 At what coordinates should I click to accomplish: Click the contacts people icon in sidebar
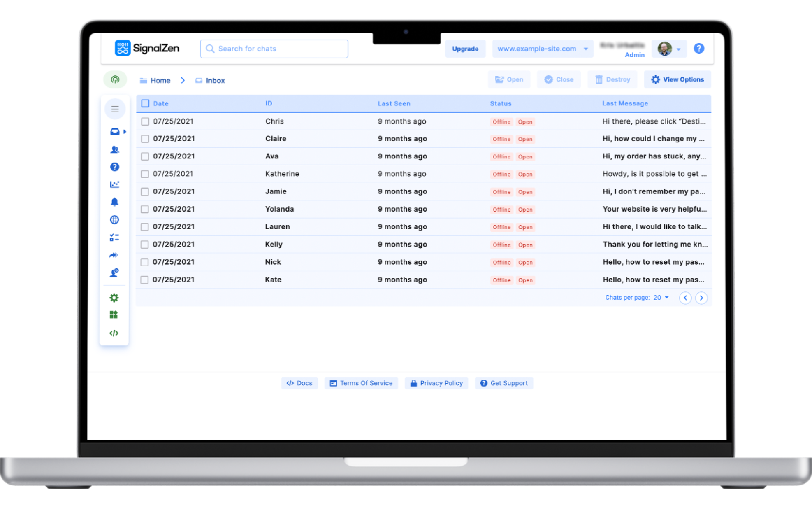pyautogui.click(x=114, y=149)
